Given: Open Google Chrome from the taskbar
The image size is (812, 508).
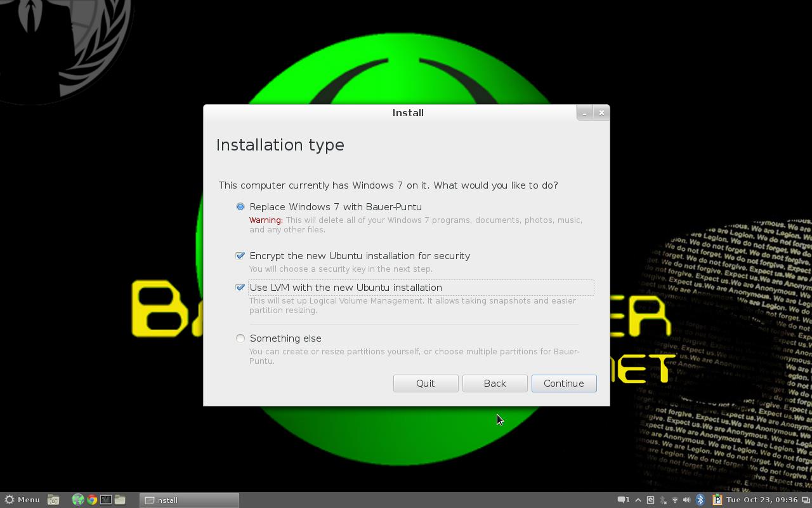Looking at the screenshot, I should (x=92, y=500).
